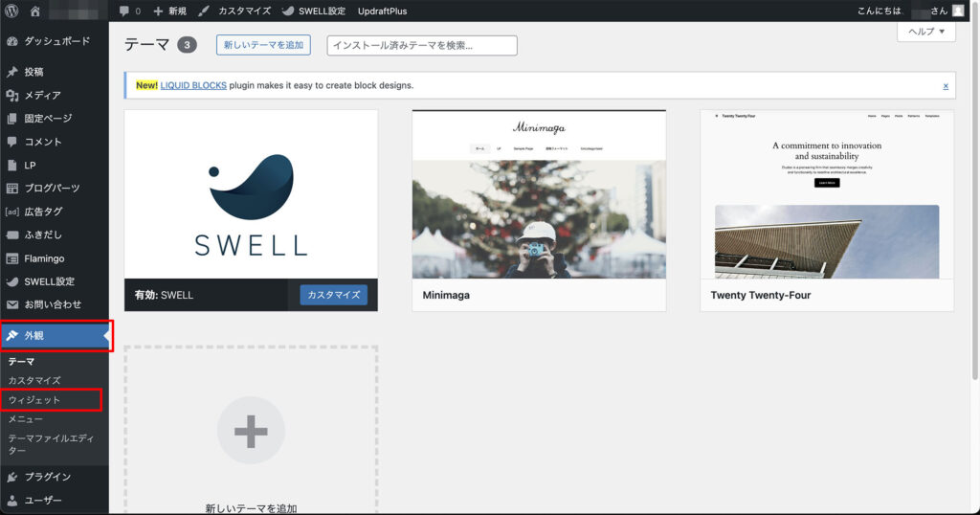
Task: Click the ふきだし speech icon
Action: click(11, 235)
